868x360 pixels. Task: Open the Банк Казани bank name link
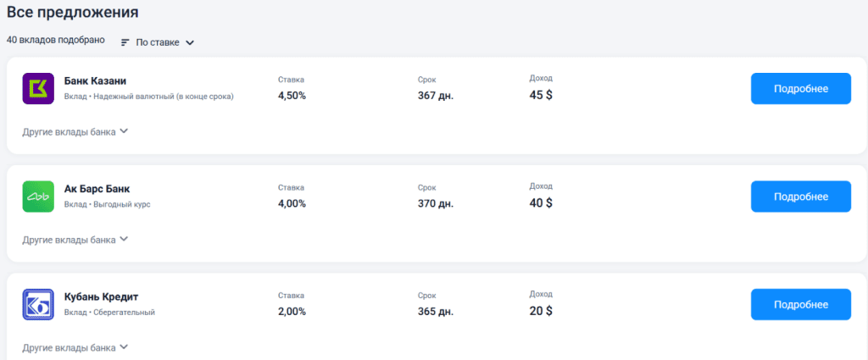(95, 81)
